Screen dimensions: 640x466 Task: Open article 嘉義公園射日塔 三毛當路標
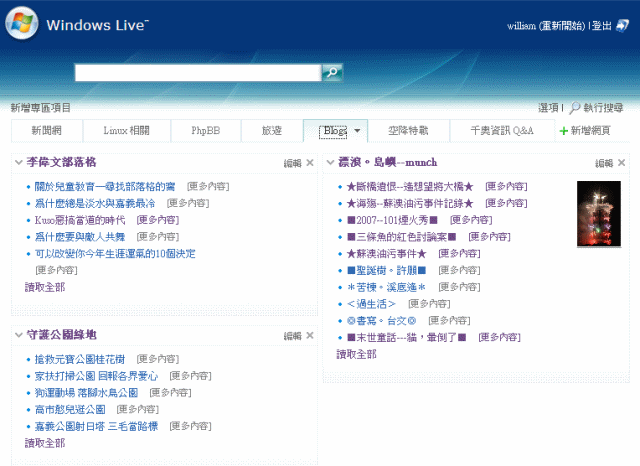tap(96, 426)
